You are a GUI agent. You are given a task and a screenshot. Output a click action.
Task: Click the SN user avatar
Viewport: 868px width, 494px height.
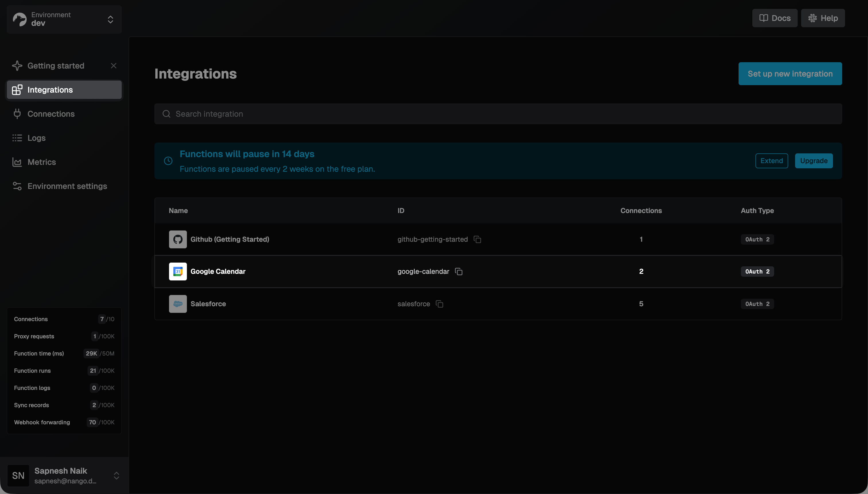(x=18, y=476)
